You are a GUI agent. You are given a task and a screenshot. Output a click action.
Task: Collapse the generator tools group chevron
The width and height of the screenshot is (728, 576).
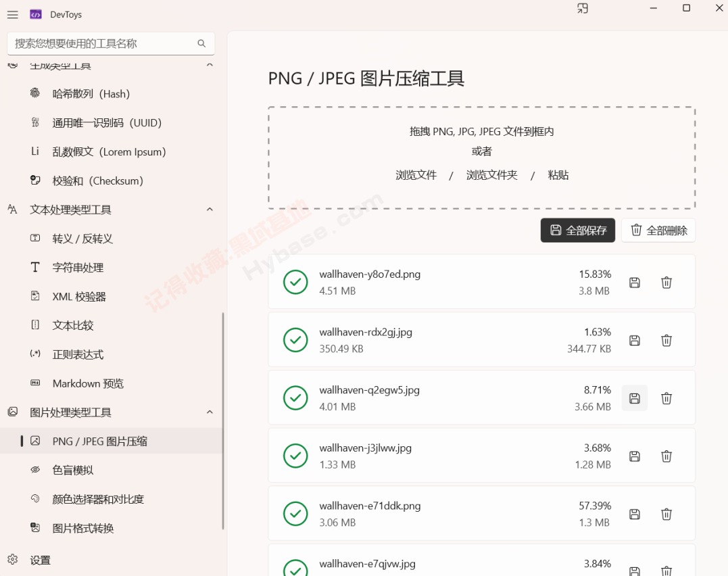coord(210,65)
